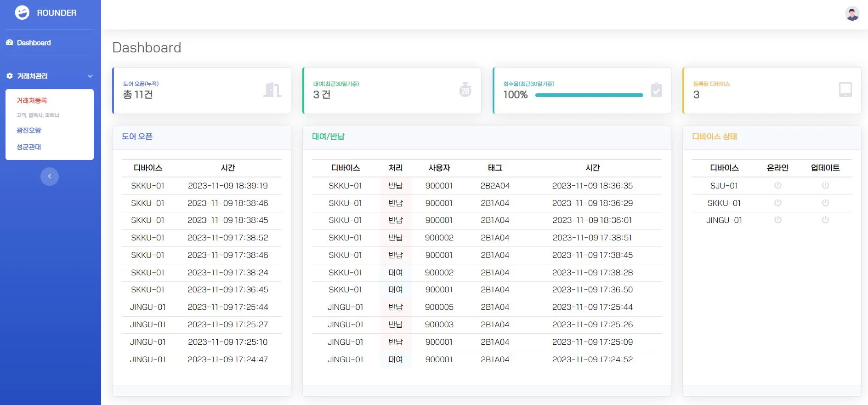Collapse the sidebar with round arrow button
The image size is (868, 405).
(x=50, y=177)
